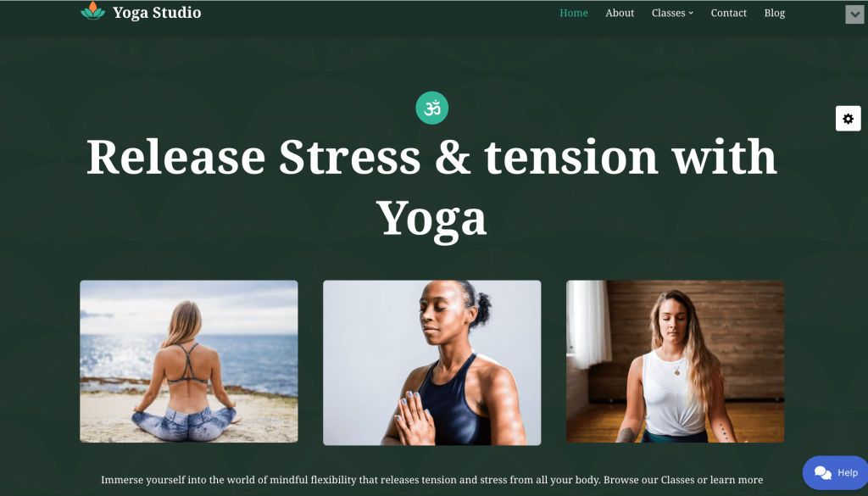Go to the Home page
The width and height of the screenshot is (868, 496).
(x=574, y=13)
